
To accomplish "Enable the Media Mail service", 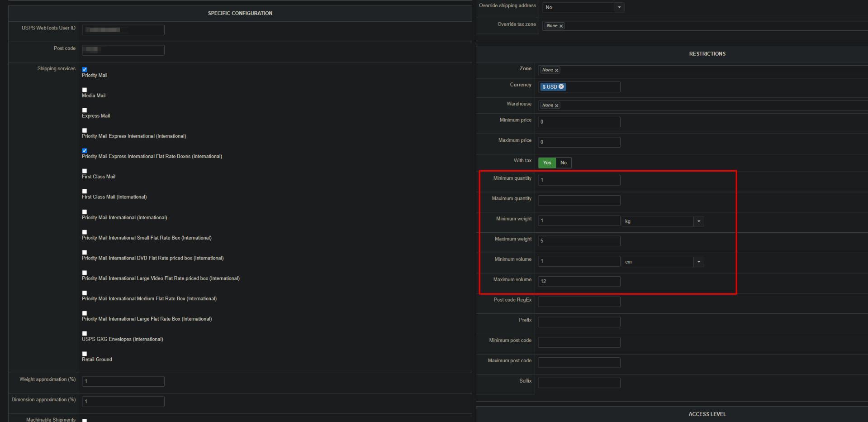I will (x=85, y=90).
